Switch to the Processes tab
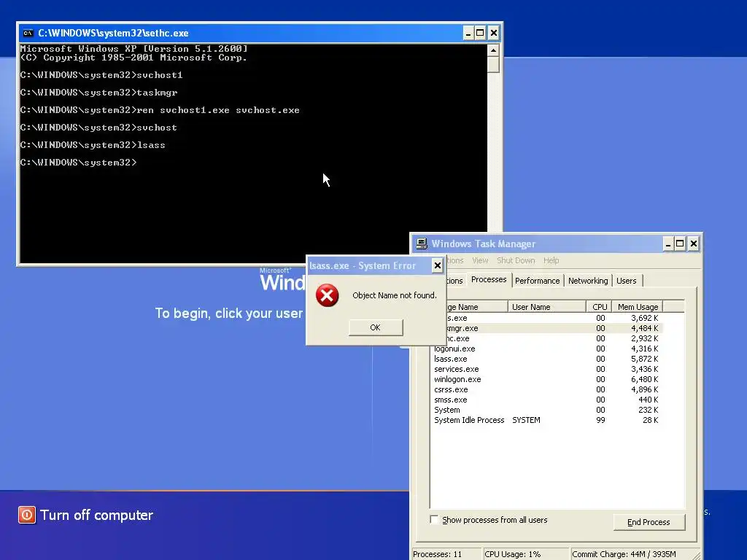 click(x=489, y=279)
